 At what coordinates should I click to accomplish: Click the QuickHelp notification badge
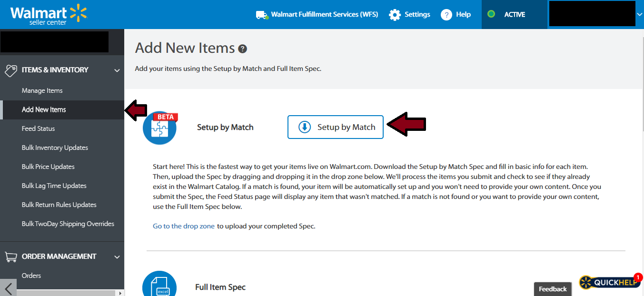tap(638, 277)
